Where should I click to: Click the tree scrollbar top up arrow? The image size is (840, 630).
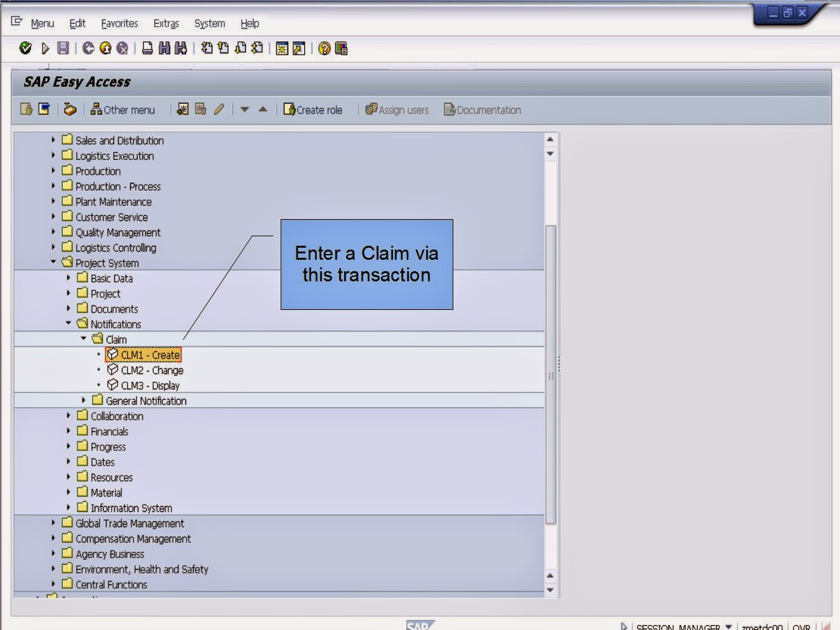coord(550,139)
